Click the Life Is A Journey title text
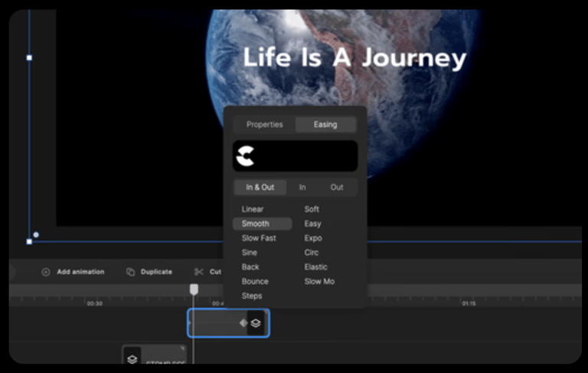The image size is (588, 373). [x=354, y=58]
